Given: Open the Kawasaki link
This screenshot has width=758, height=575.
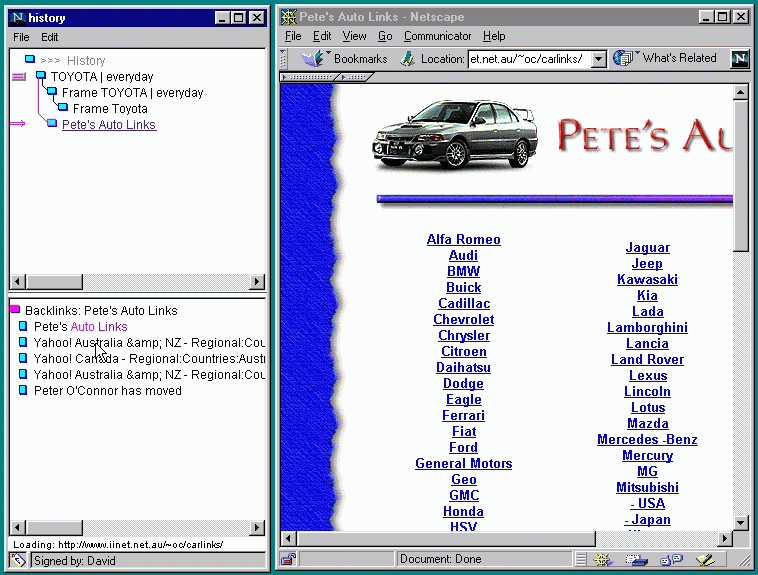Looking at the screenshot, I should (647, 280).
